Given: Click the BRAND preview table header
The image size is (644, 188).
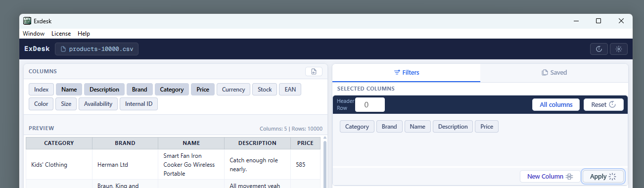Looking at the screenshot, I should pos(125,143).
